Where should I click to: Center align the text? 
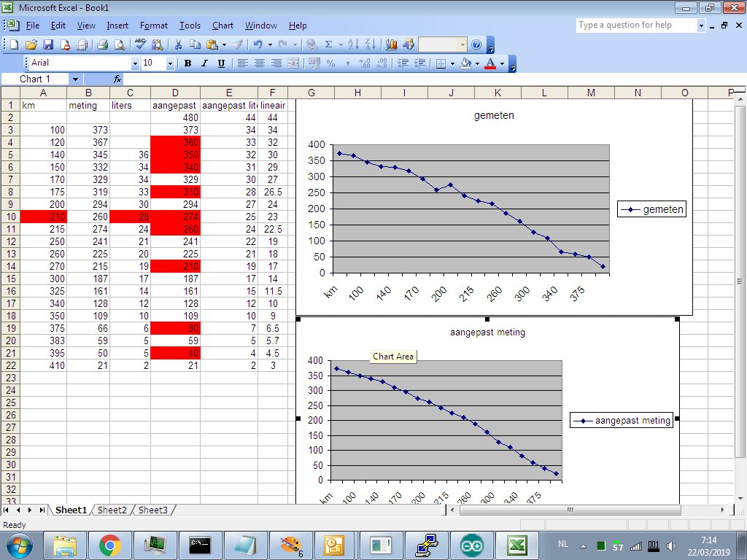pos(260,63)
